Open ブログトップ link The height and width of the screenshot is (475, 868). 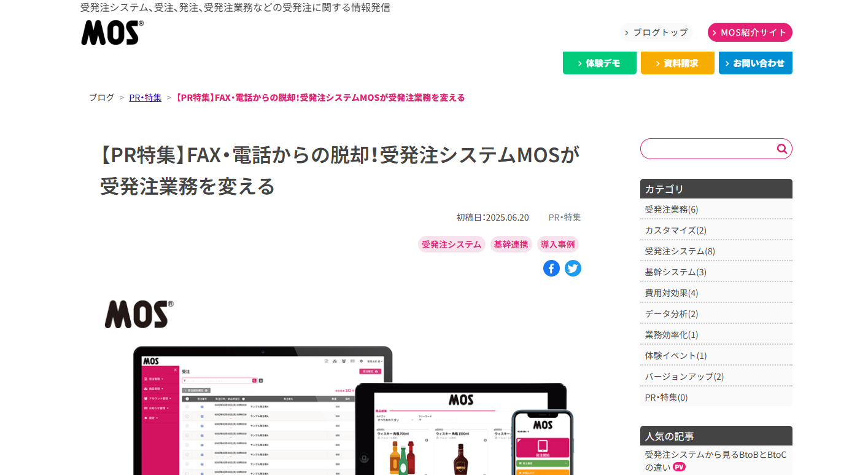pos(656,33)
